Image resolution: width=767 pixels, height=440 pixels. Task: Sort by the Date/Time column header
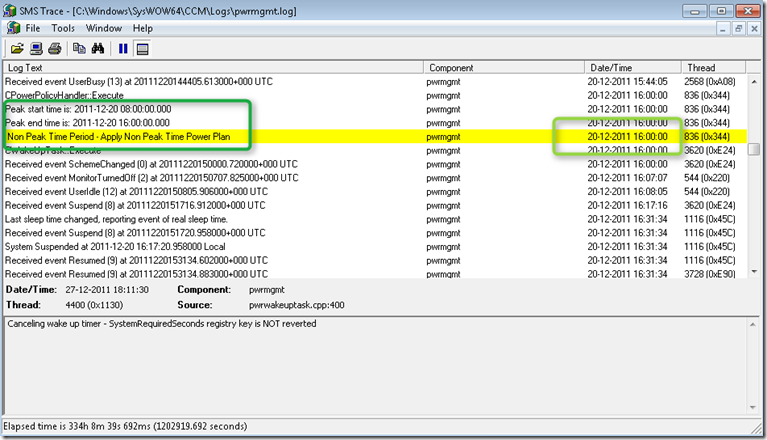pyautogui.click(x=633, y=67)
